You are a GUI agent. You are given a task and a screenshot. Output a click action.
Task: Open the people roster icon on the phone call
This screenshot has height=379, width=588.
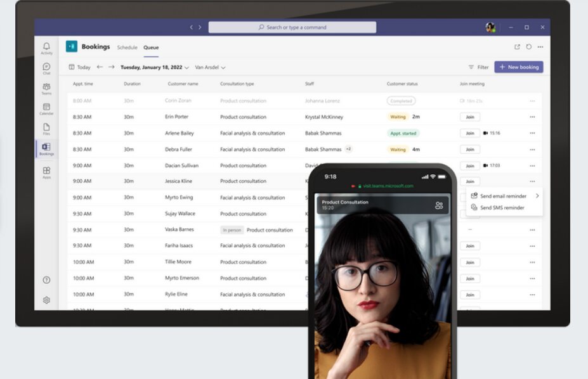coord(440,205)
